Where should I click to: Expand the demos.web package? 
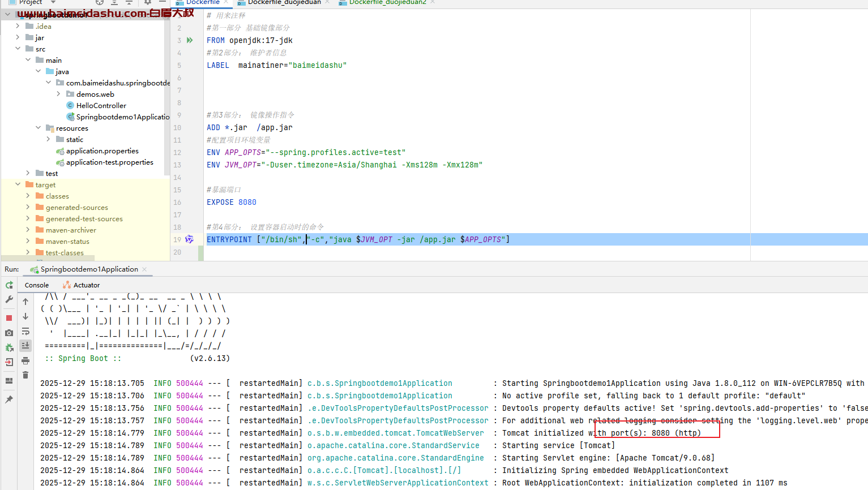(59, 94)
